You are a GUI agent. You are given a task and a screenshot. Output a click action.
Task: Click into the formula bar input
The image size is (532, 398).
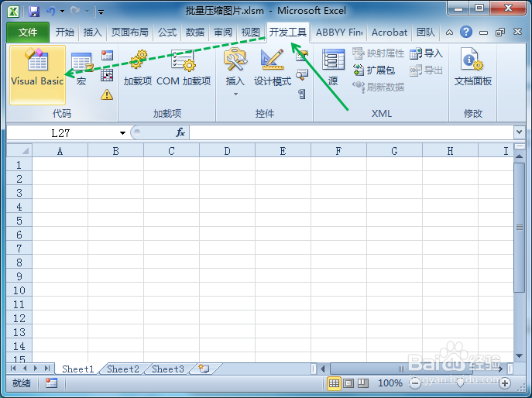(352, 132)
